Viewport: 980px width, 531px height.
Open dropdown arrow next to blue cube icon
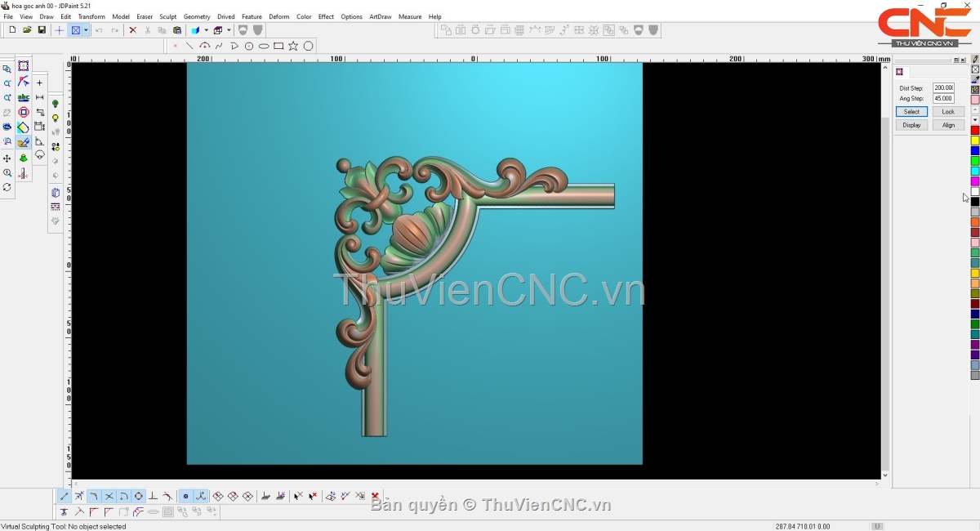pyautogui.click(x=206, y=30)
